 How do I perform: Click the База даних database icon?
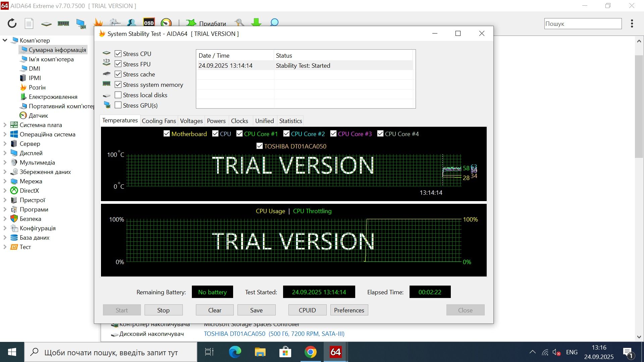click(x=14, y=237)
